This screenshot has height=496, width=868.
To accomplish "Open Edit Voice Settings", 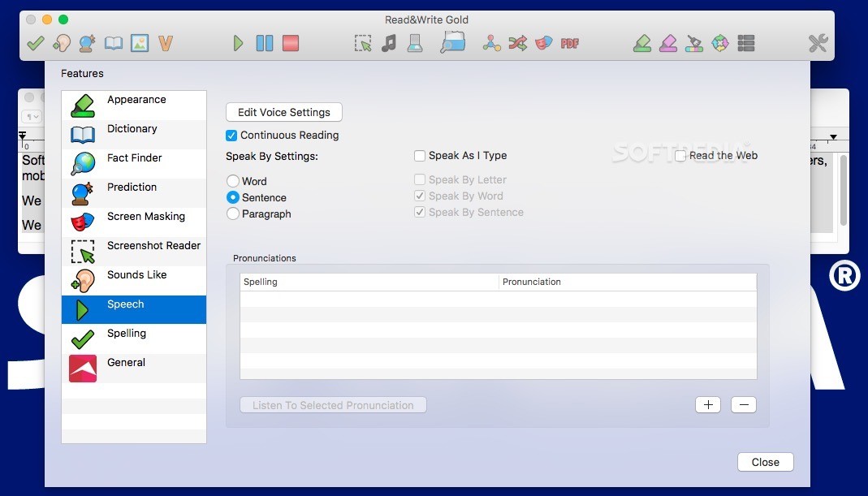I will [284, 112].
